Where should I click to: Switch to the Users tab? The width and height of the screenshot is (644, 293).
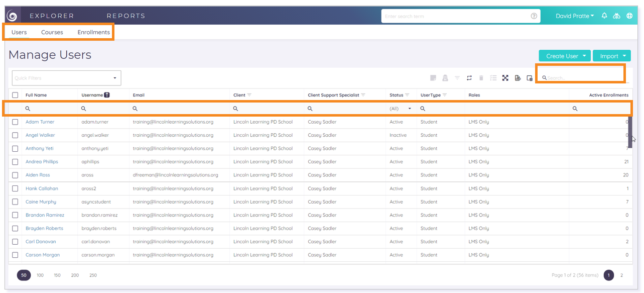19,32
